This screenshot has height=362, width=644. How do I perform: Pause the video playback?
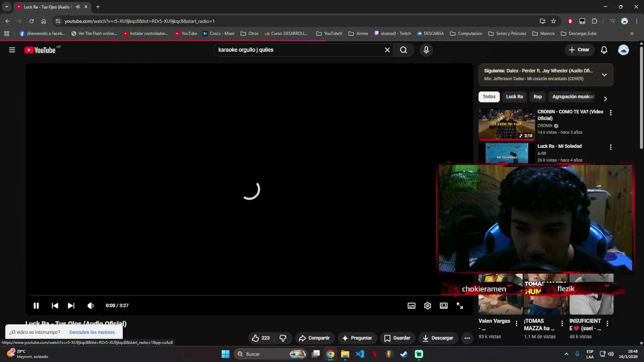click(x=36, y=306)
